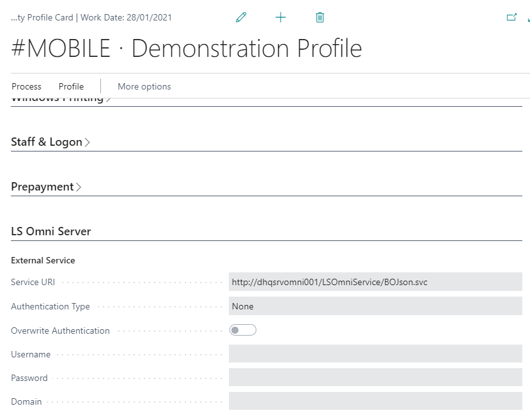530x420 pixels.
Task: Open the page in a new window
Action: tap(511, 18)
